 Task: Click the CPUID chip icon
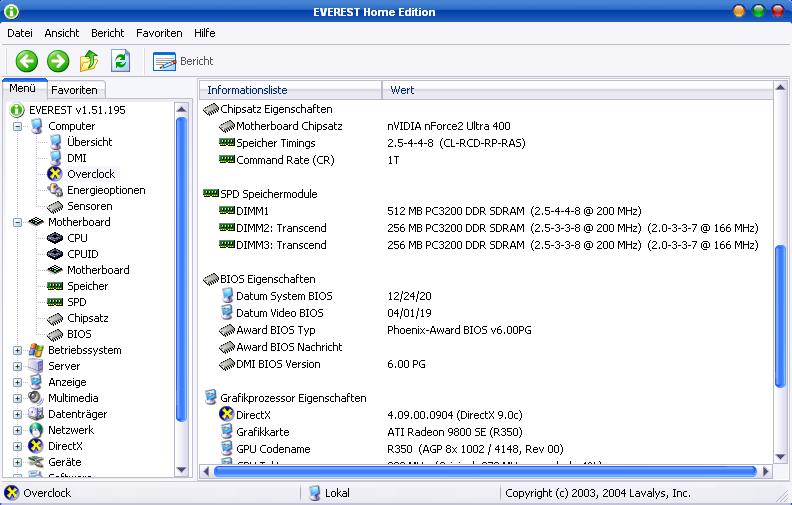pyautogui.click(x=55, y=254)
